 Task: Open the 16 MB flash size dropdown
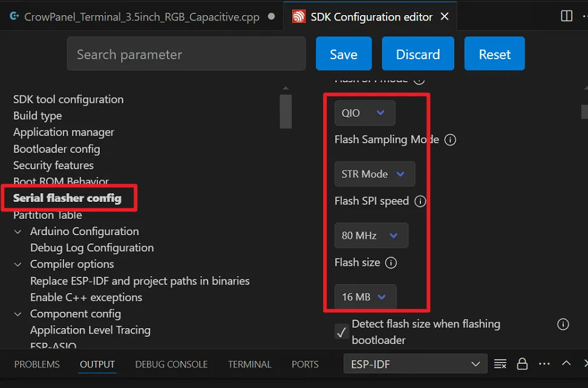pos(365,297)
